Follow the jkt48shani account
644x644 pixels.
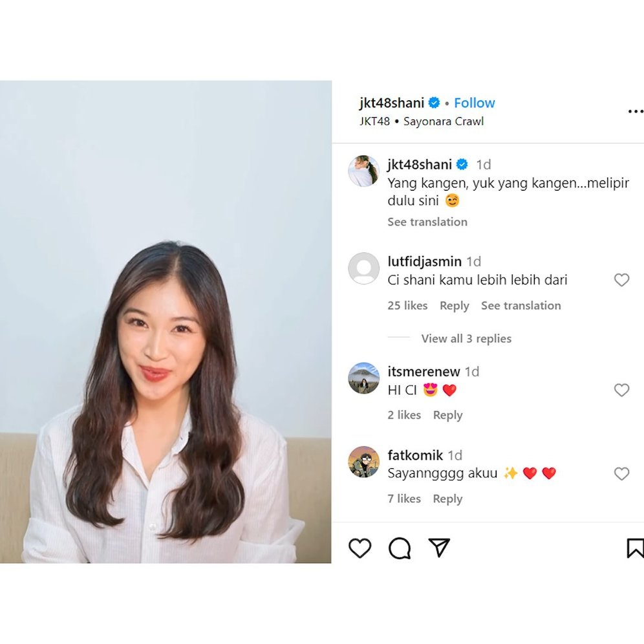475,103
